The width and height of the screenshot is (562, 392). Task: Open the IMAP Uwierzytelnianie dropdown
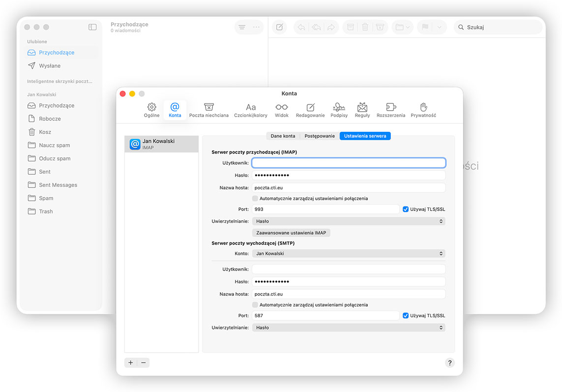(349, 221)
